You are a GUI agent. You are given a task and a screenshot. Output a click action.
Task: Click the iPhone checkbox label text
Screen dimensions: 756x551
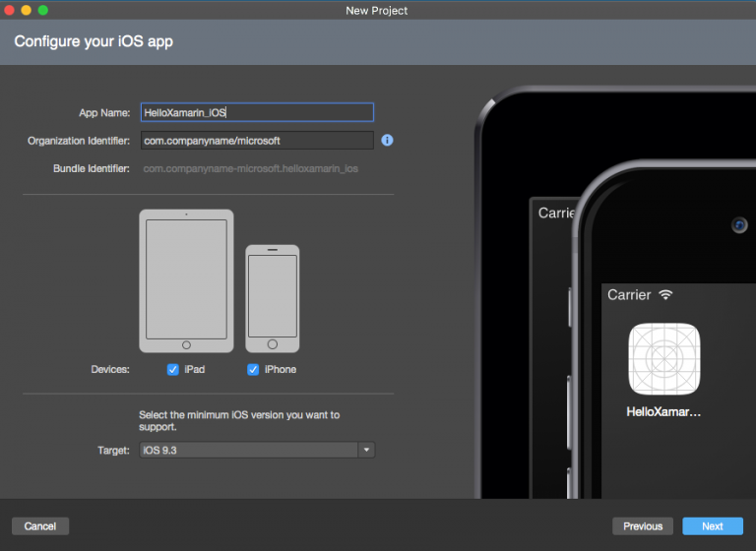[281, 369]
